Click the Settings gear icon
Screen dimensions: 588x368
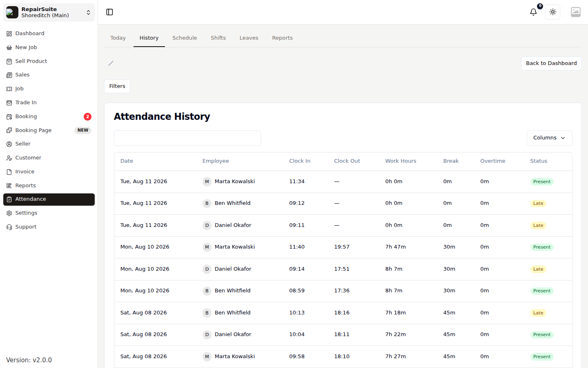point(9,213)
